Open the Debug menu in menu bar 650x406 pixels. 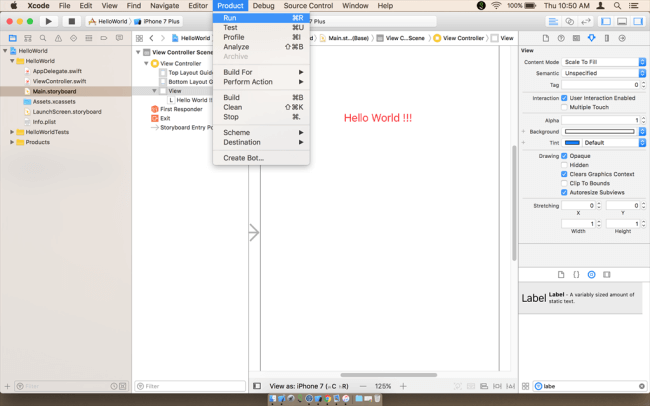(263, 6)
